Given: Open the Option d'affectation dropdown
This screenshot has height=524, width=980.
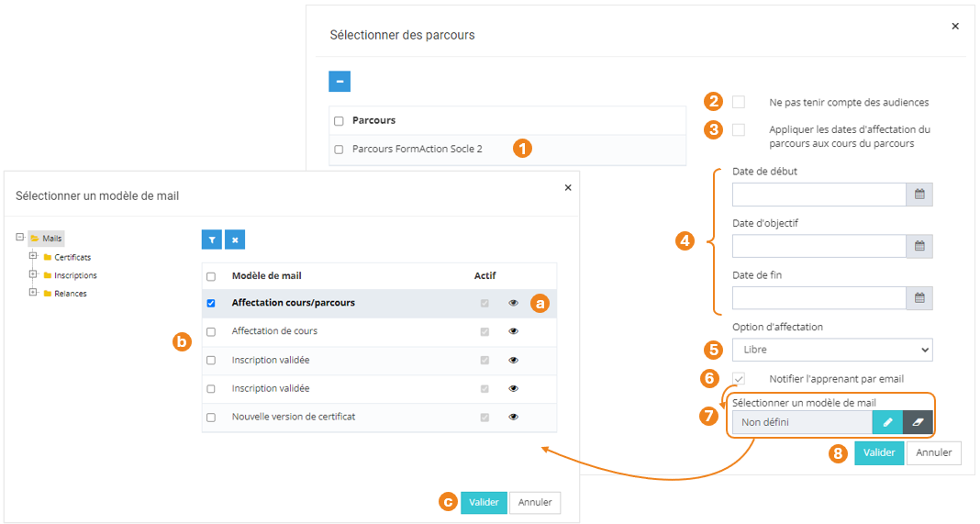Looking at the screenshot, I should (832, 350).
